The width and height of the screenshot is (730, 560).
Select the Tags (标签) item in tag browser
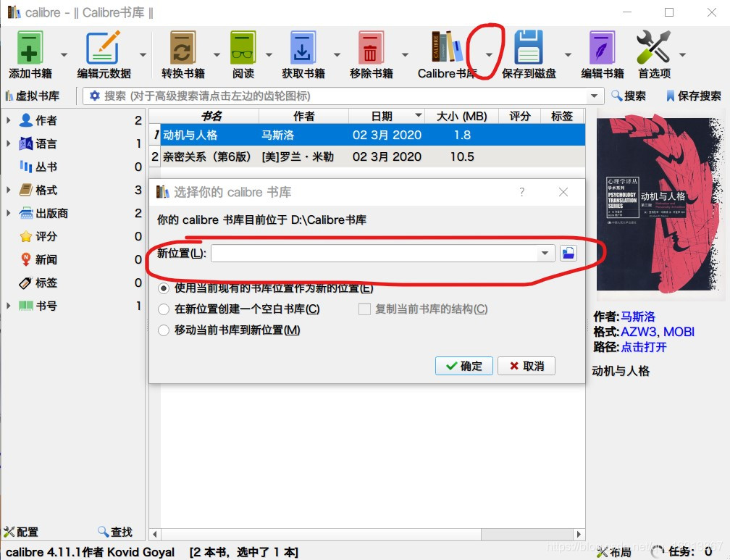[39, 283]
